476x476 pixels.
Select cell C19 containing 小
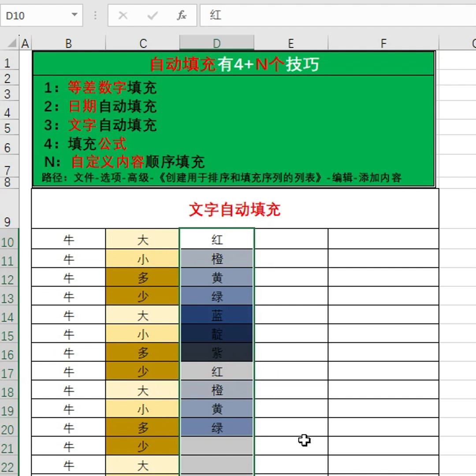(142, 409)
